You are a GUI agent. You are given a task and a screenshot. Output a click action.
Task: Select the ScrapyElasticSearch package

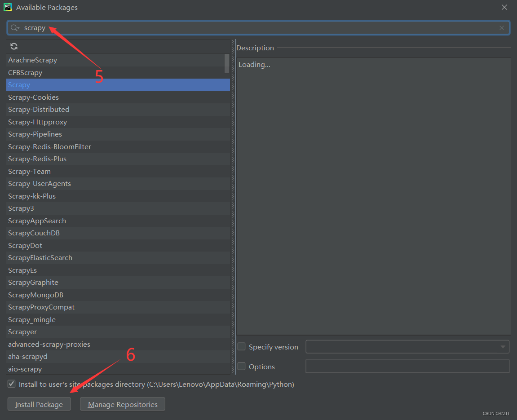tap(118, 258)
